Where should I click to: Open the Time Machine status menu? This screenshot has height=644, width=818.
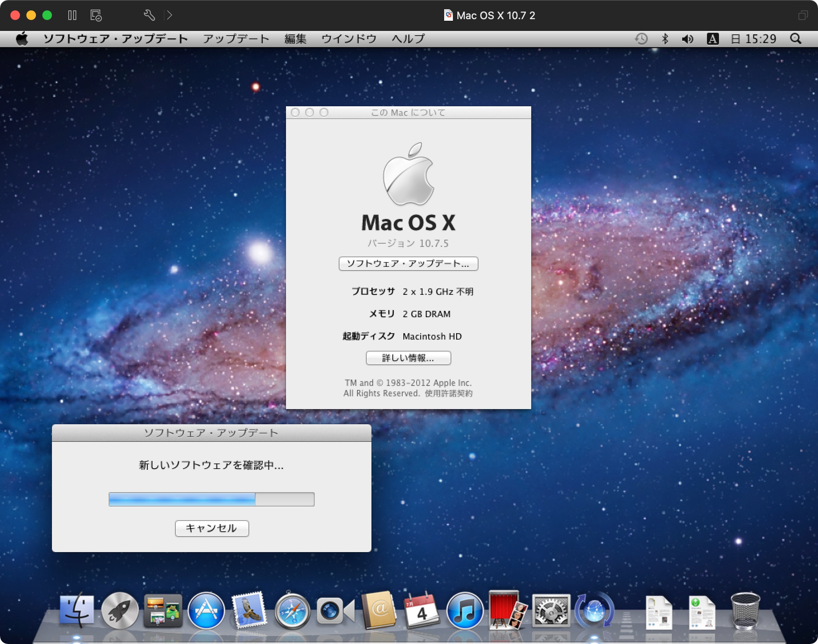click(x=641, y=38)
